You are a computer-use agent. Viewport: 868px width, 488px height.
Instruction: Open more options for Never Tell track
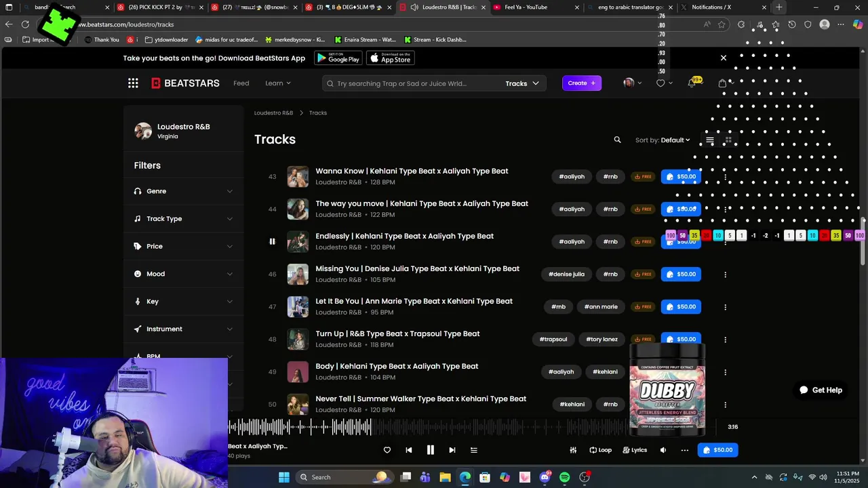tap(725, 405)
